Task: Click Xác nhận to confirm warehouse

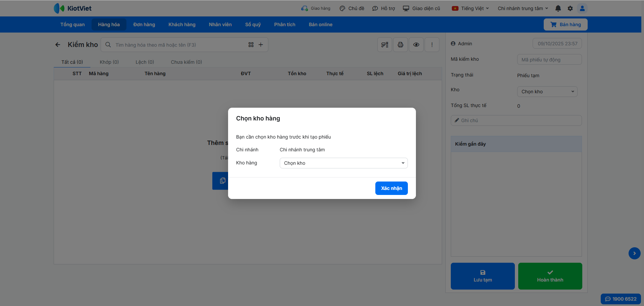Action: [391, 188]
